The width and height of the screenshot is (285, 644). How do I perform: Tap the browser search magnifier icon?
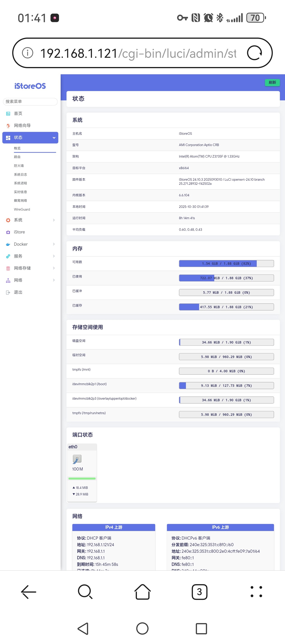(x=85, y=592)
